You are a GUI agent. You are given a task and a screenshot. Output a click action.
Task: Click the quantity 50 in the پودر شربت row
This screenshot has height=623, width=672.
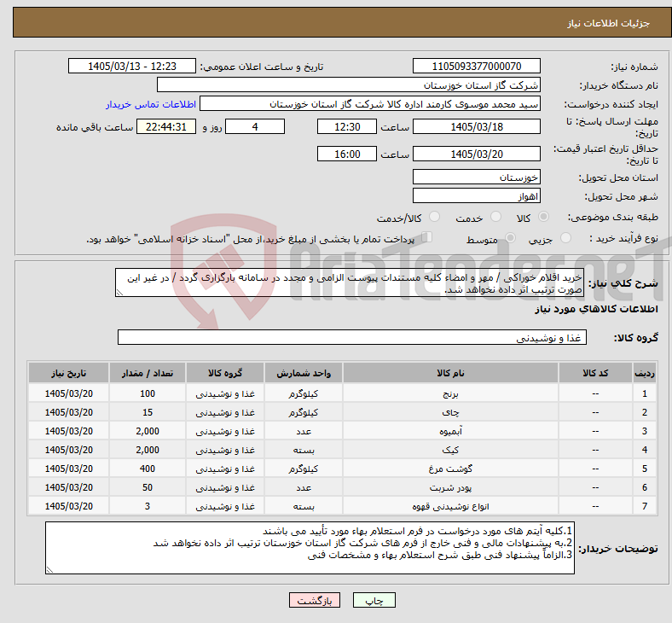point(148,487)
